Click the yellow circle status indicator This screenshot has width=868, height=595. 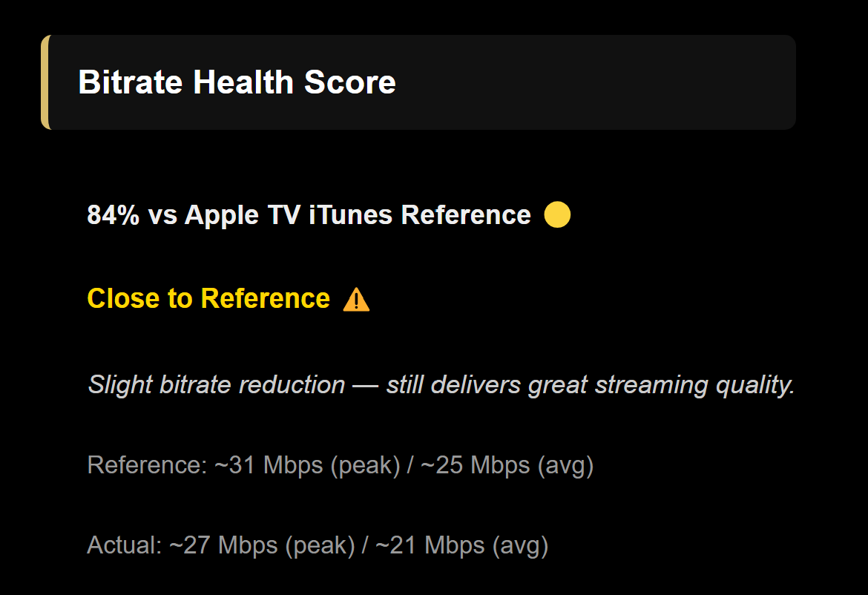click(x=557, y=215)
